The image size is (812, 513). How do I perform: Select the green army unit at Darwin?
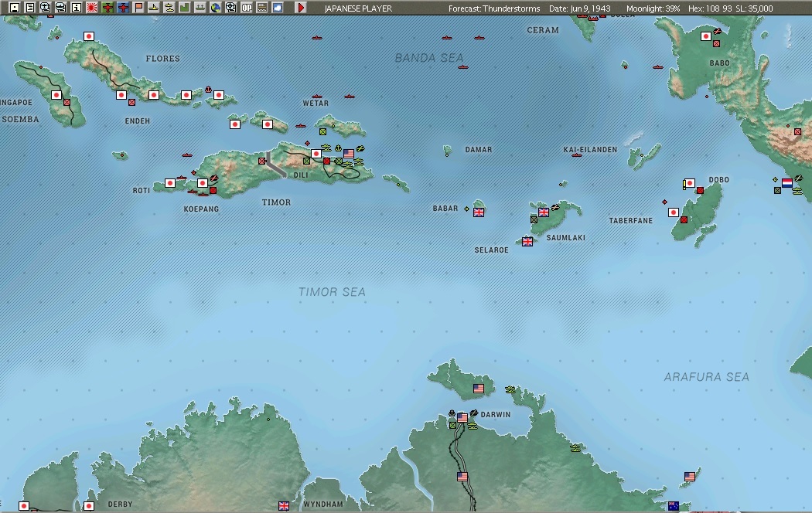452,426
